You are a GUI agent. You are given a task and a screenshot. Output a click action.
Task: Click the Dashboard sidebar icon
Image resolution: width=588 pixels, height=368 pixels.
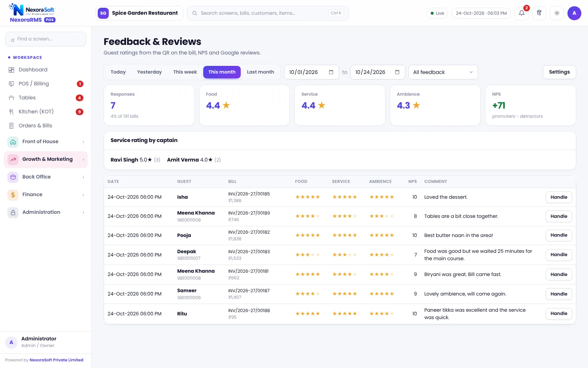[11, 70]
